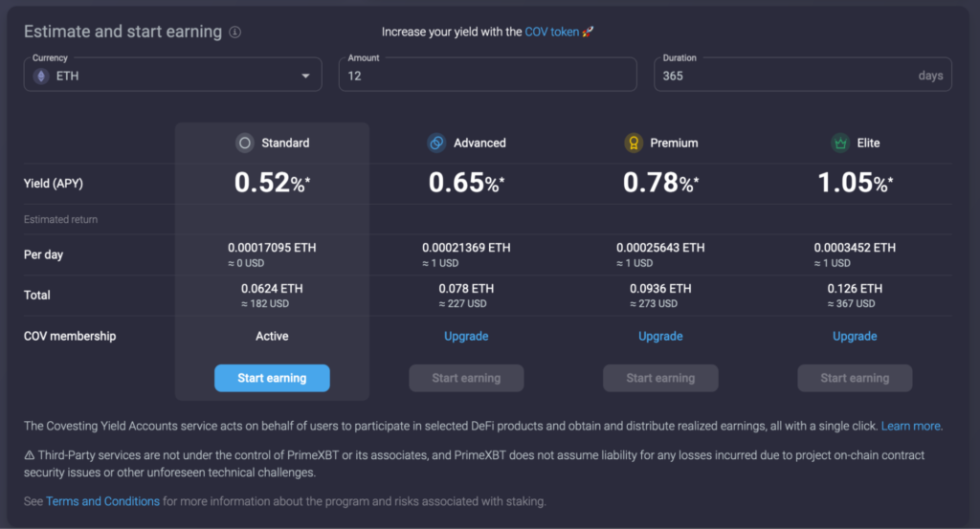Click the 0.65% Advanced yield value
Viewport: 980px width, 529px height.
(466, 183)
